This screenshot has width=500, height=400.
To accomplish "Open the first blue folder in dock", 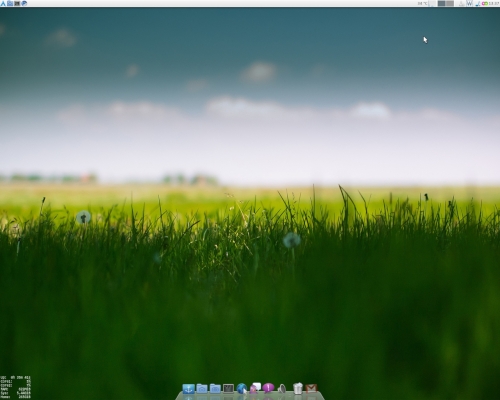I will tap(202, 389).
